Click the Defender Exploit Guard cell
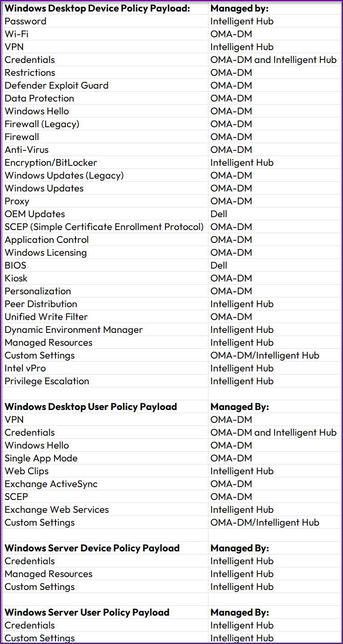The height and width of the screenshot is (644, 343). (56, 86)
